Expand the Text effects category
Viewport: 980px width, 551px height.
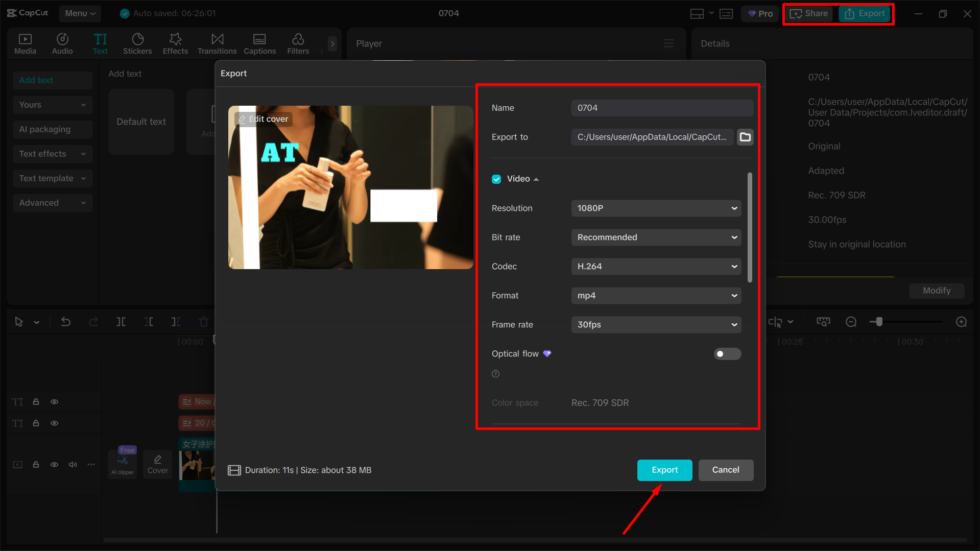point(53,154)
